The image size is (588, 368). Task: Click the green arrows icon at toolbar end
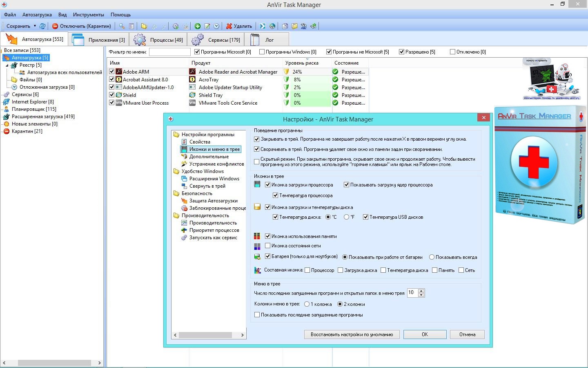[x=313, y=26]
